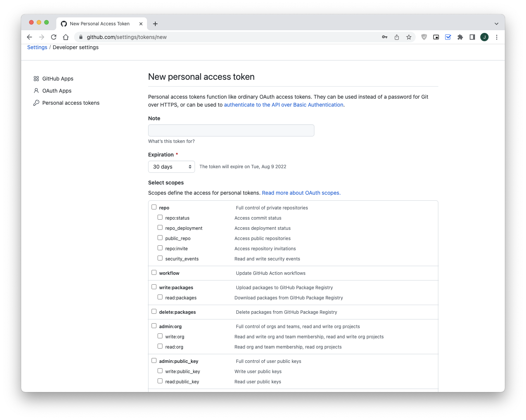The height and width of the screenshot is (420, 526).
Task: Click the GitHub Apps grid icon
Action: pos(36,79)
